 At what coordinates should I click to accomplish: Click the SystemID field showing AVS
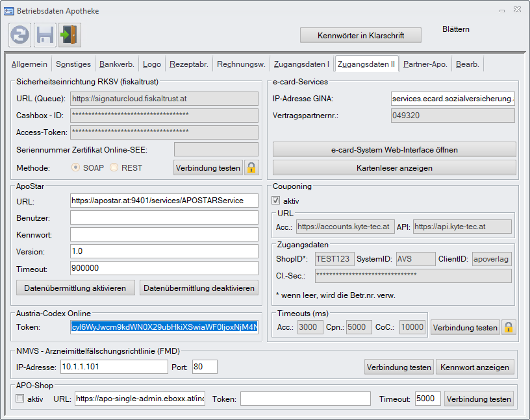tap(416, 259)
